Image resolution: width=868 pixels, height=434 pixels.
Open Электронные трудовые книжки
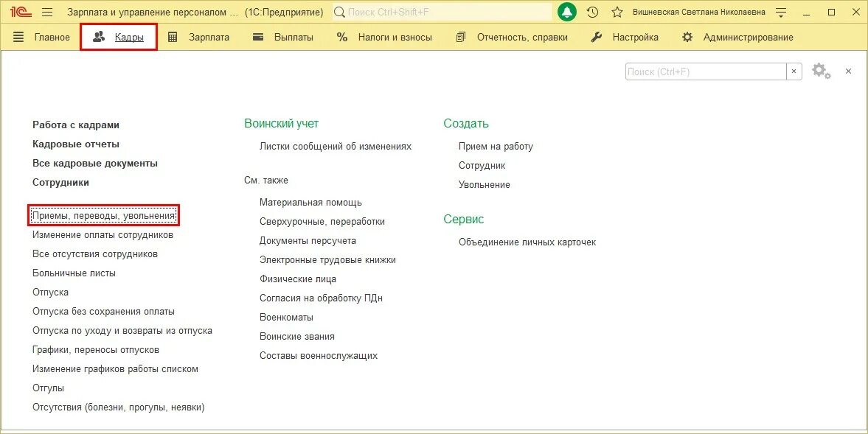click(327, 260)
